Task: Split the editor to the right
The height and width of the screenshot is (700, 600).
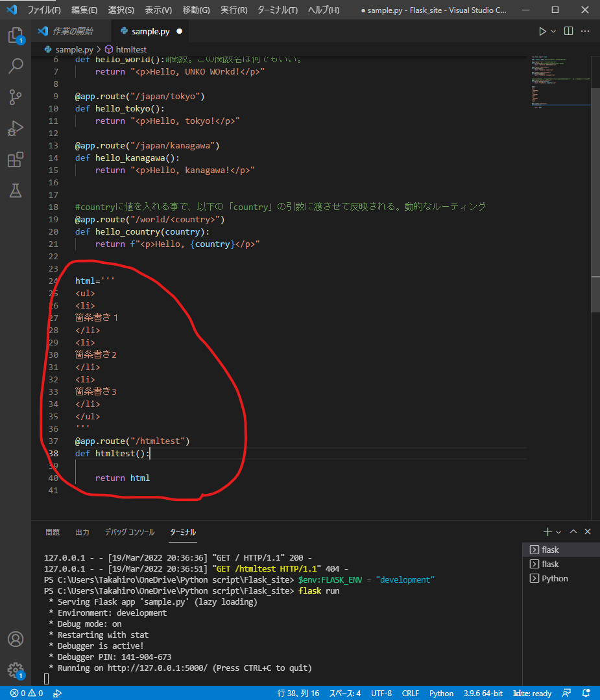Action: click(568, 31)
